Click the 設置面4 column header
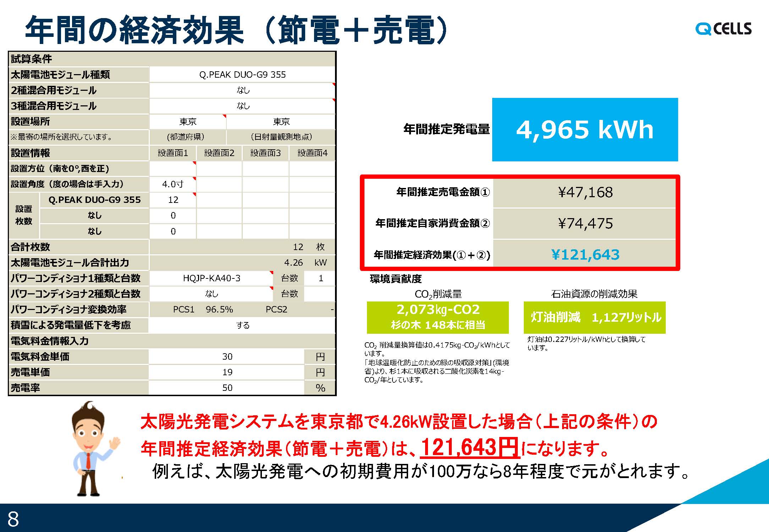 [x=312, y=153]
